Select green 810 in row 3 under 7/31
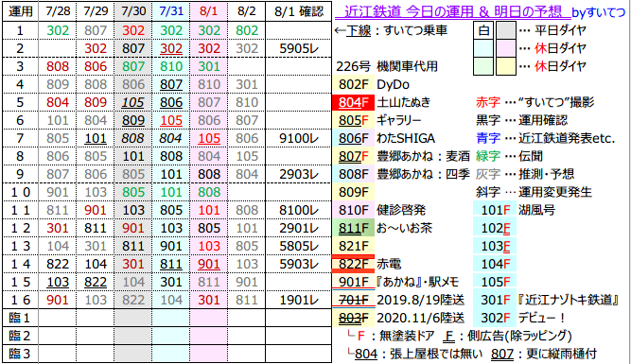This screenshot has width=631, height=364. point(171,66)
